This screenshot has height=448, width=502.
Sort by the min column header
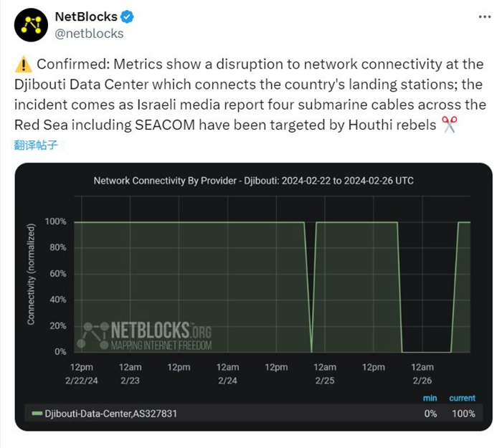pyautogui.click(x=430, y=398)
